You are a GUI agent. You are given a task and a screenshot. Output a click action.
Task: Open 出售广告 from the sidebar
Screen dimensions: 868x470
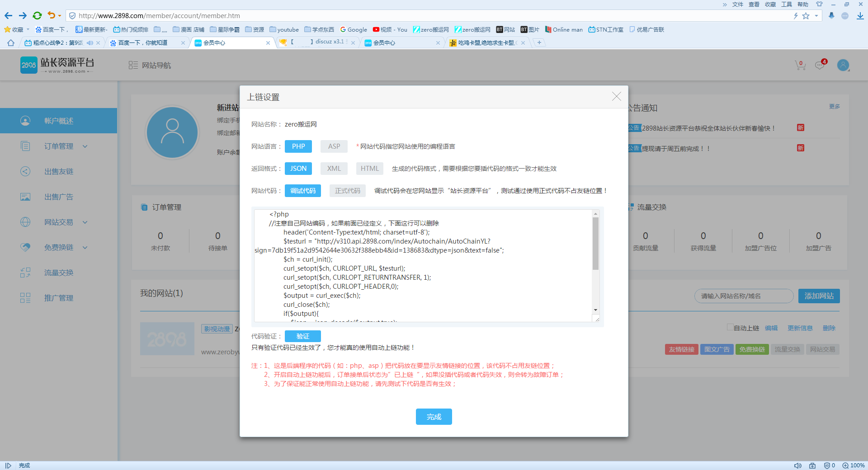point(58,197)
